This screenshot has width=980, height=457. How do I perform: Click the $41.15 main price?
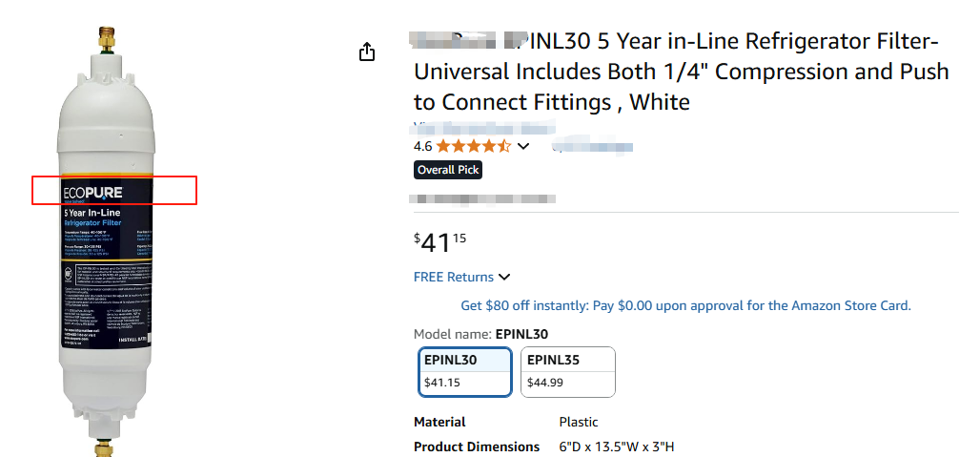pos(440,242)
